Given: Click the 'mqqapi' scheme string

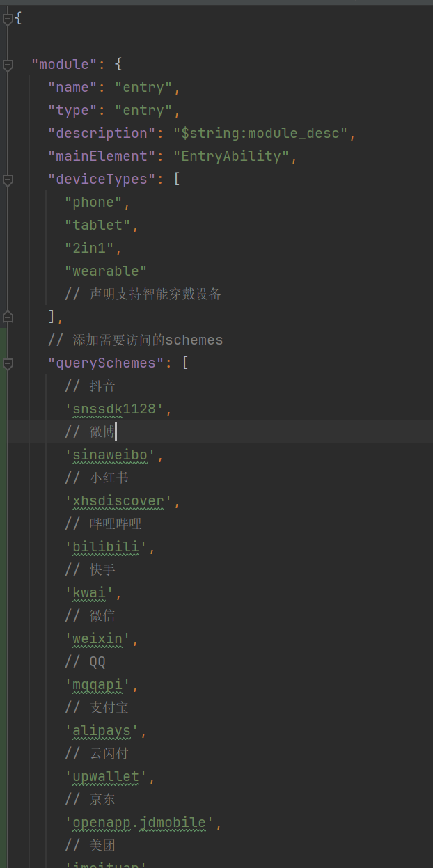Looking at the screenshot, I should 97,685.
